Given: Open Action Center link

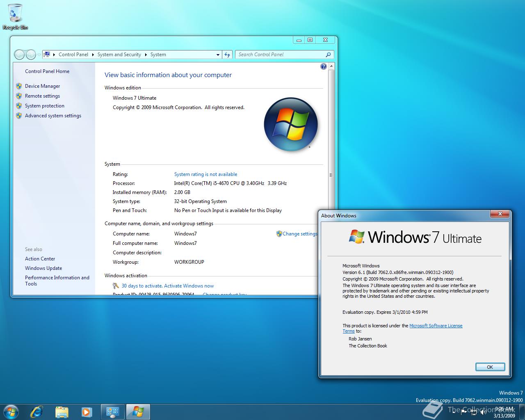Looking at the screenshot, I should (40, 259).
